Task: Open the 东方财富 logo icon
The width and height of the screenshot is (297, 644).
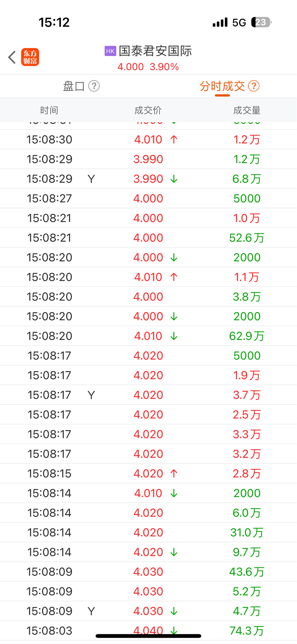Action: [x=30, y=57]
